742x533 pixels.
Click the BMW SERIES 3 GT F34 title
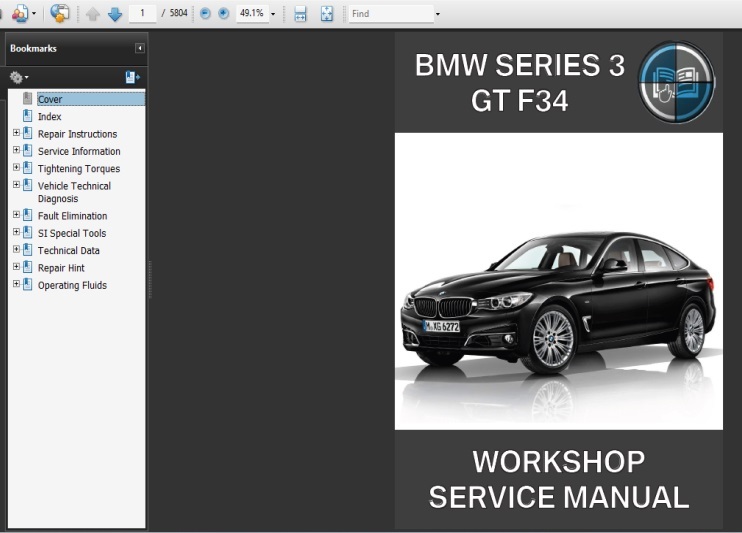point(520,83)
